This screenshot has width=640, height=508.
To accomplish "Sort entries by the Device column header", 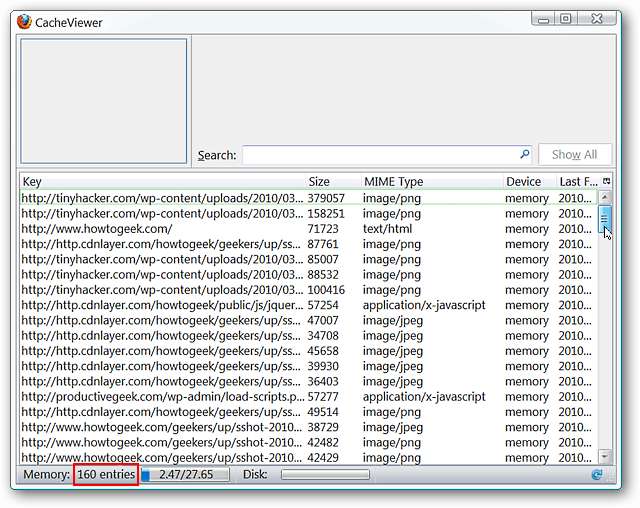I will [x=530, y=181].
